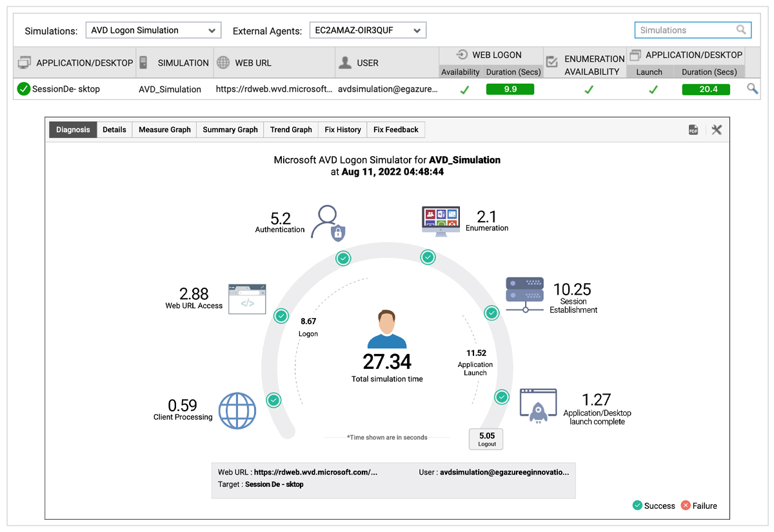Click the SIMULATION column header
This screenshot has height=532, width=774.
click(x=175, y=63)
